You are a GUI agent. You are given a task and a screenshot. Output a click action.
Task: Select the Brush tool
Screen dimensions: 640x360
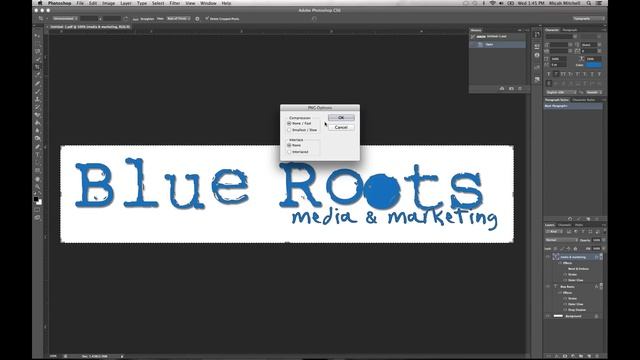(x=38, y=91)
